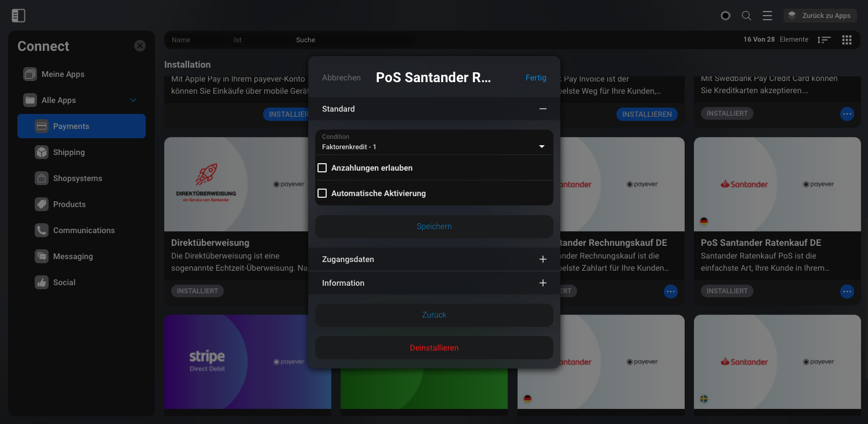Click Installieren button near Swedbank card
Image resolution: width=868 pixels, height=424 pixels.
[x=647, y=114]
